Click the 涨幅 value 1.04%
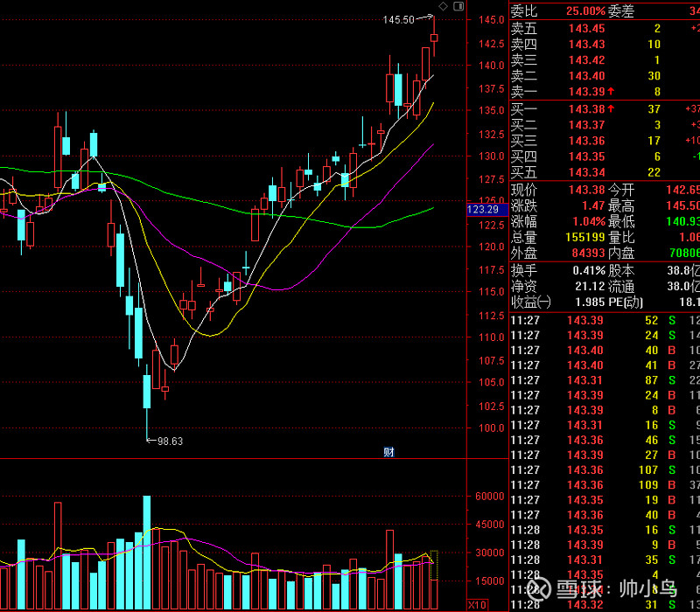 [x=589, y=222]
